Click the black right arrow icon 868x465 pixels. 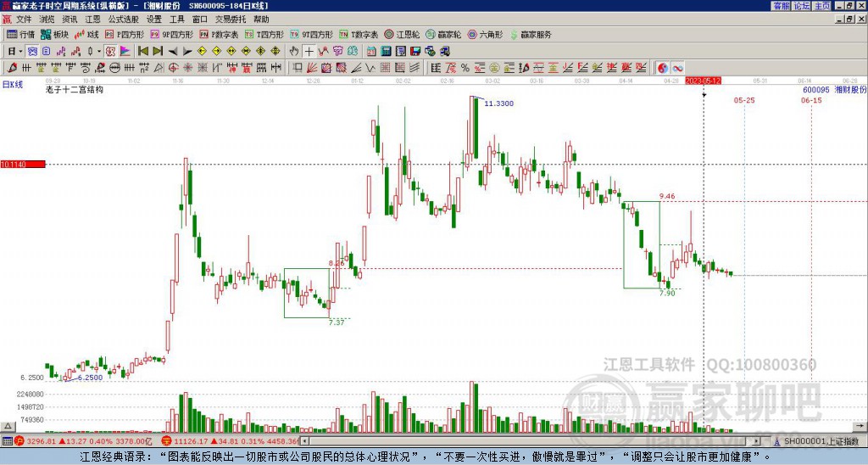[x=187, y=52]
